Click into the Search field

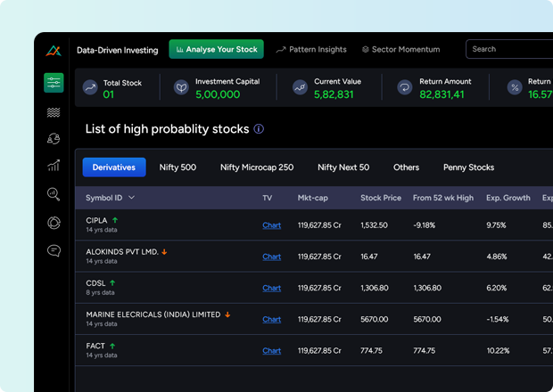(x=508, y=50)
